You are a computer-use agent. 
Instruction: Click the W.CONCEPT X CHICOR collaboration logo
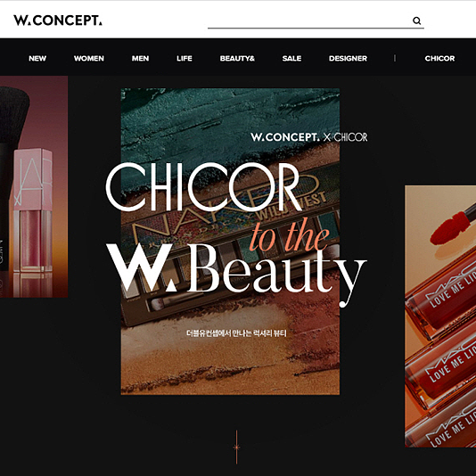(x=309, y=137)
